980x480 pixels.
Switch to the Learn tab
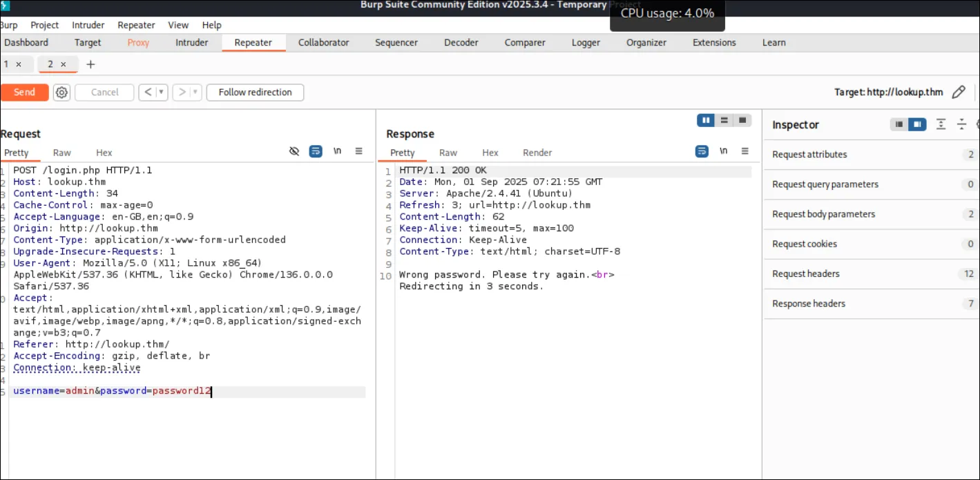774,42
